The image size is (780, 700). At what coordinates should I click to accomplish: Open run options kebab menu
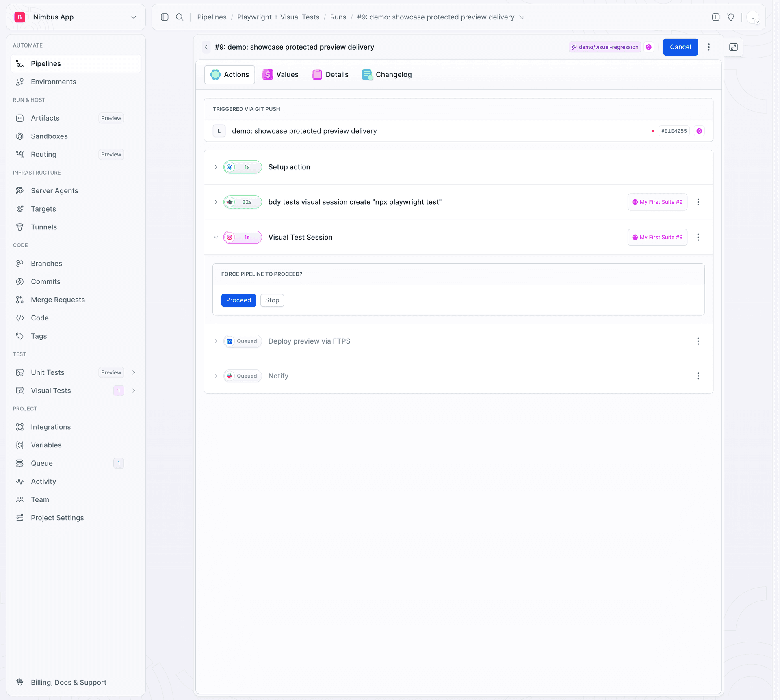point(709,47)
